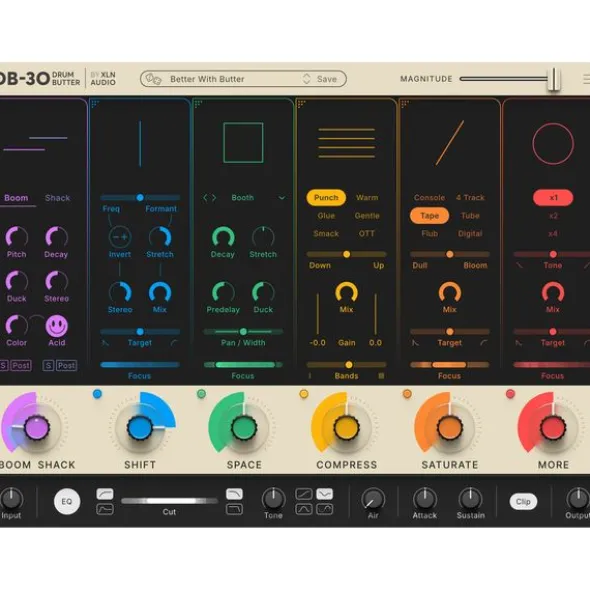The width and height of the screenshot is (590, 591).
Task: Click the Space module square visualizer
Action: [x=243, y=142]
